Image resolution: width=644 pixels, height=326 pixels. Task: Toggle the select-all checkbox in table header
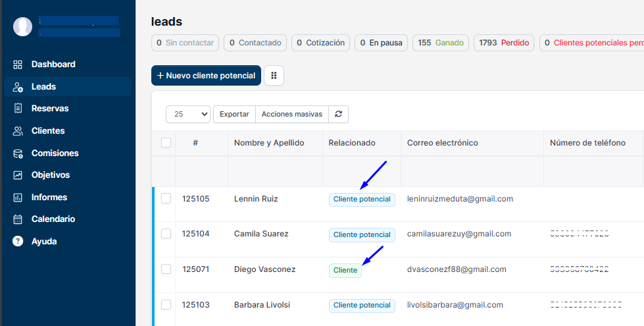click(x=166, y=143)
